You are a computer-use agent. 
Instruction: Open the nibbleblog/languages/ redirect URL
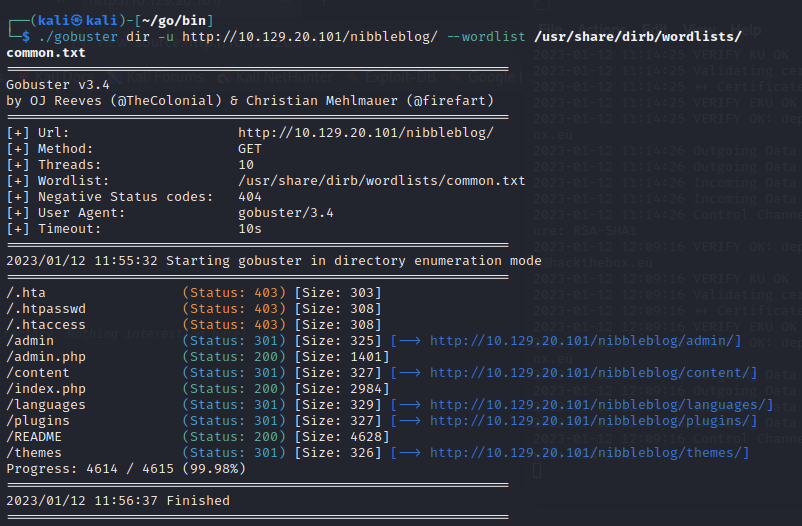click(x=601, y=405)
